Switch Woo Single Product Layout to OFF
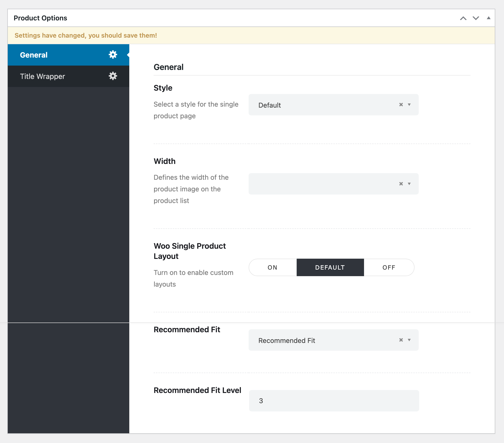504x443 pixels. (x=389, y=267)
